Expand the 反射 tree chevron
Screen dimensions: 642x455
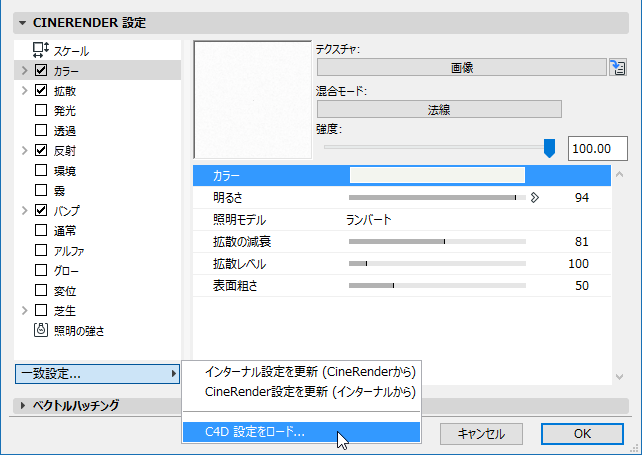pos(25,151)
